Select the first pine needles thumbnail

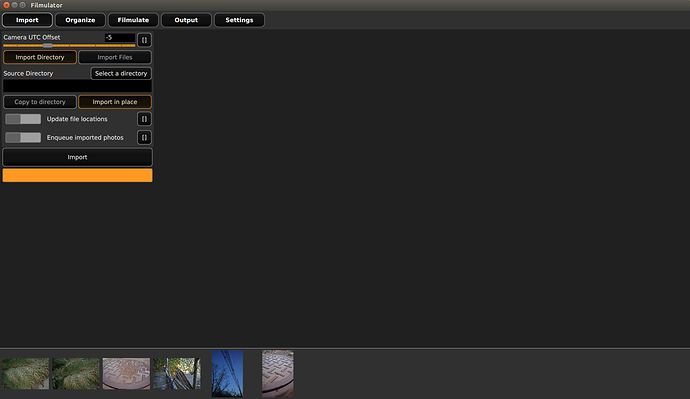[25, 373]
